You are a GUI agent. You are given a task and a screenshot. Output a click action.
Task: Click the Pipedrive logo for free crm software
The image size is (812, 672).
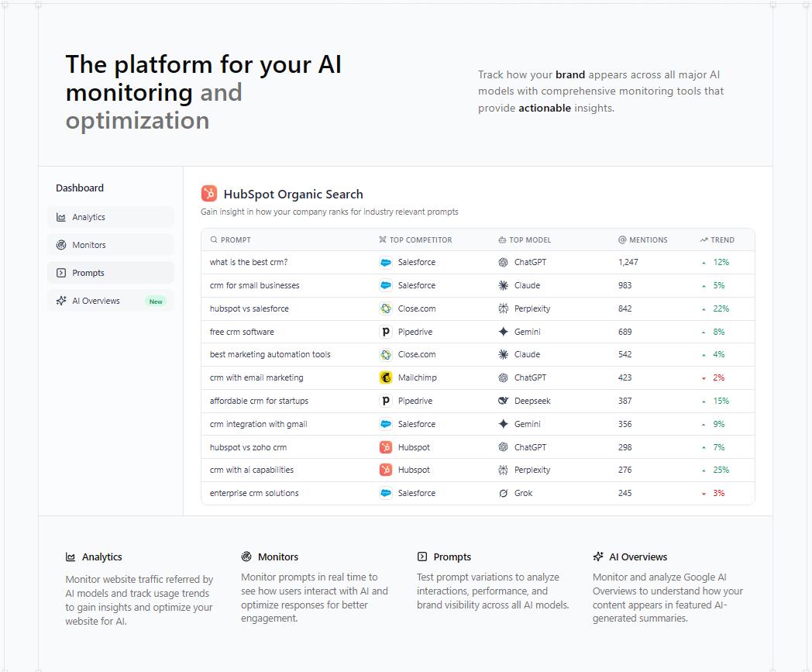tap(386, 332)
